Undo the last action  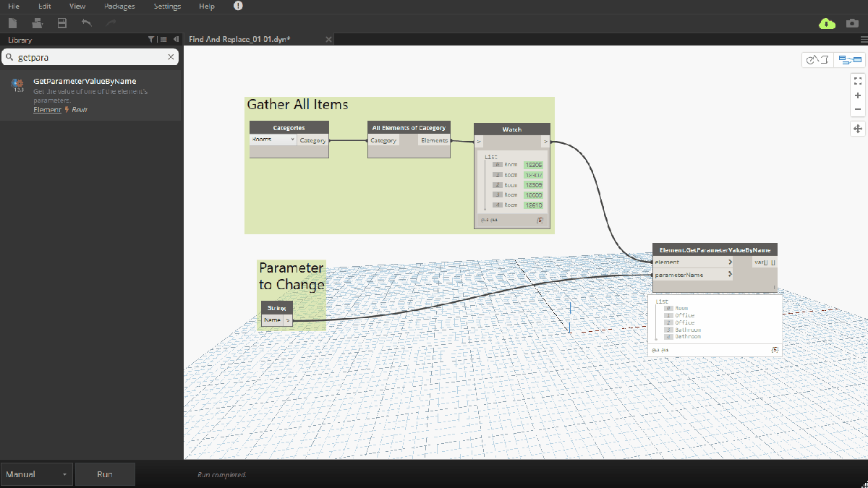coord(85,24)
